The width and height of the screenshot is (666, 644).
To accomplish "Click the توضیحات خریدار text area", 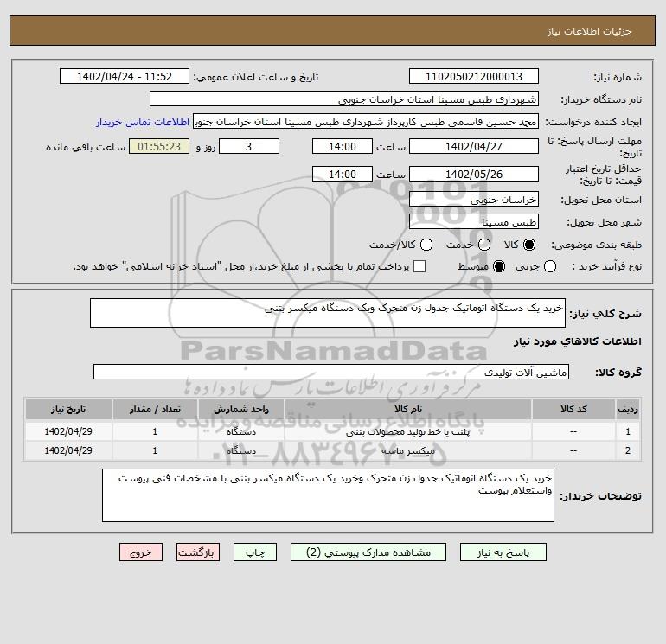I will pyautogui.click(x=328, y=495).
